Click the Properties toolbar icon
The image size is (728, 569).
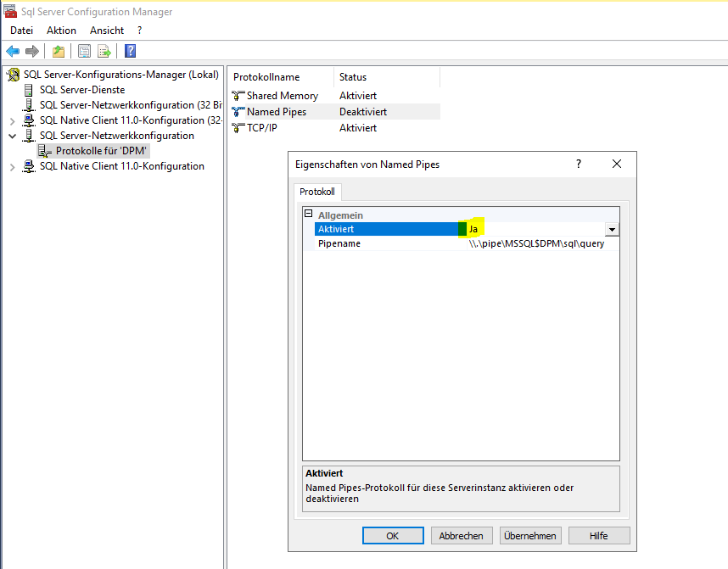pyautogui.click(x=85, y=51)
